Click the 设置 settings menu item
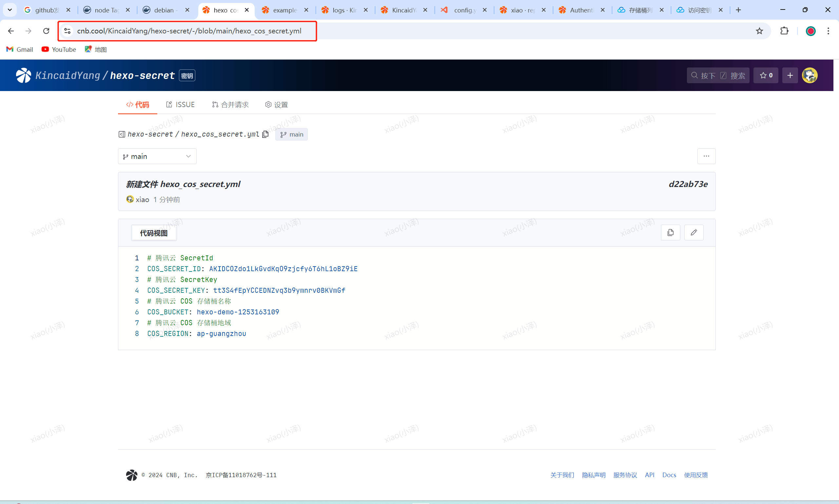The width and height of the screenshot is (839, 504). (277, 104)
